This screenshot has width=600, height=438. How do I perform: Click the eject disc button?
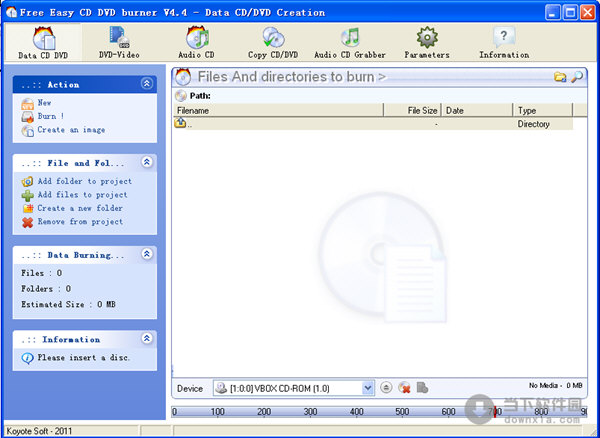click(386, 388)
